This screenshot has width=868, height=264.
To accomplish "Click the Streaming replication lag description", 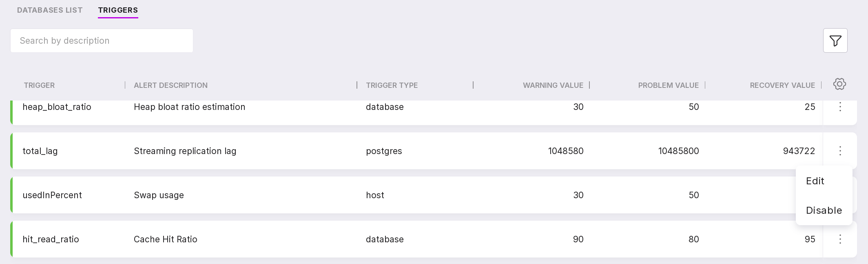I will coord(185,151).
